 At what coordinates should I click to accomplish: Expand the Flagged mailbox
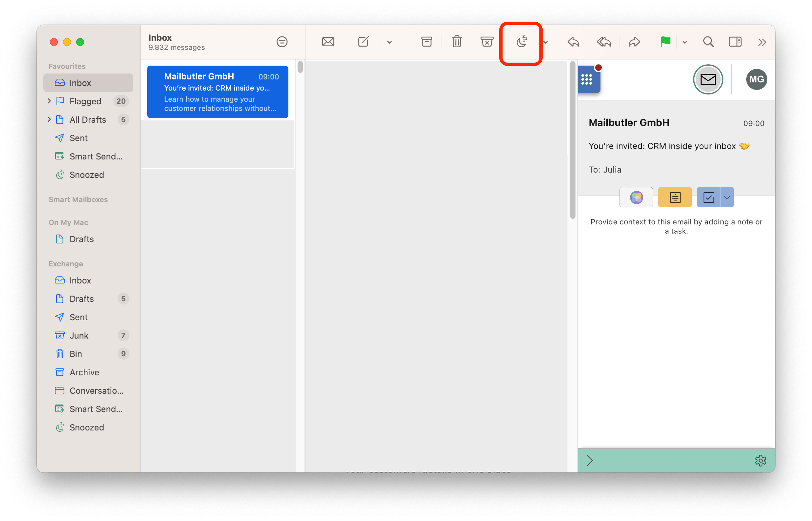50,101
